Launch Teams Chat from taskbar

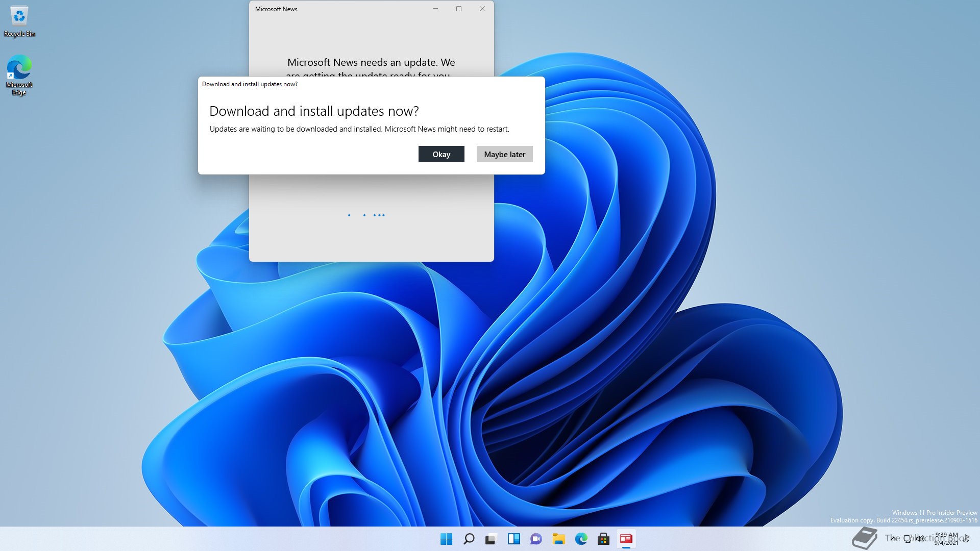coord(536,539)
